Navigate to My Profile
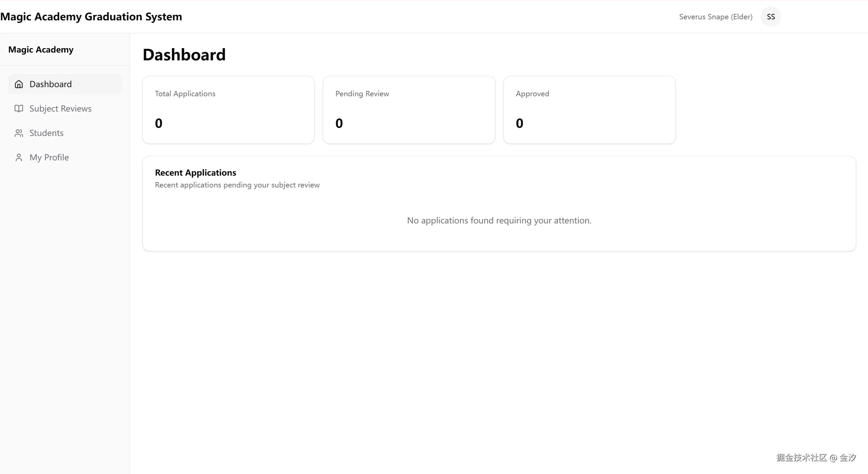Screen dimensions: 868x474 click(x=49, y=157)
